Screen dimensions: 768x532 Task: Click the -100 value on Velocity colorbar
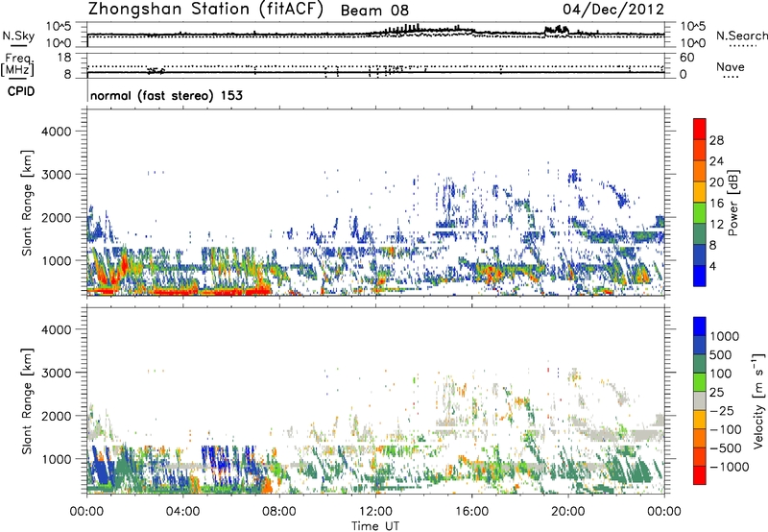726,429
